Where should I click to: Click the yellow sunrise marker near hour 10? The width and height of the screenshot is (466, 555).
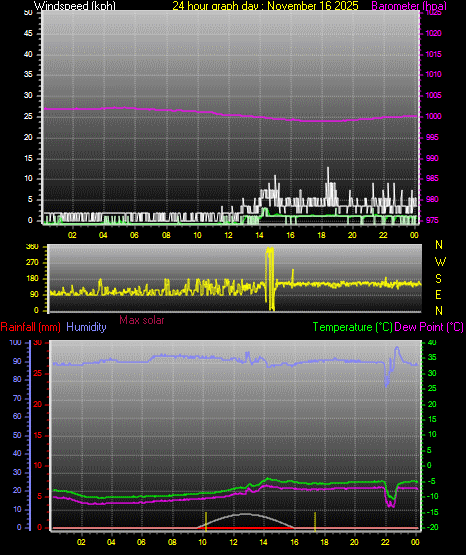click(x=206, y=521)
